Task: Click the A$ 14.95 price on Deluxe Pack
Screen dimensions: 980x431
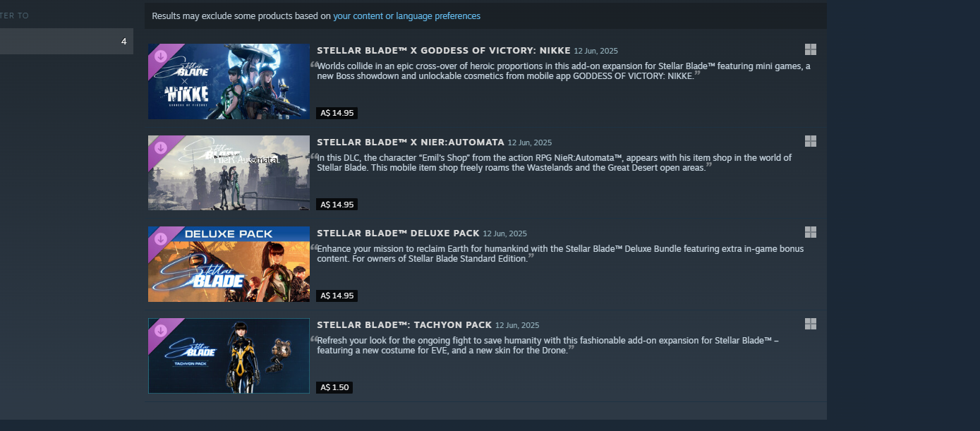Action: 337,296
